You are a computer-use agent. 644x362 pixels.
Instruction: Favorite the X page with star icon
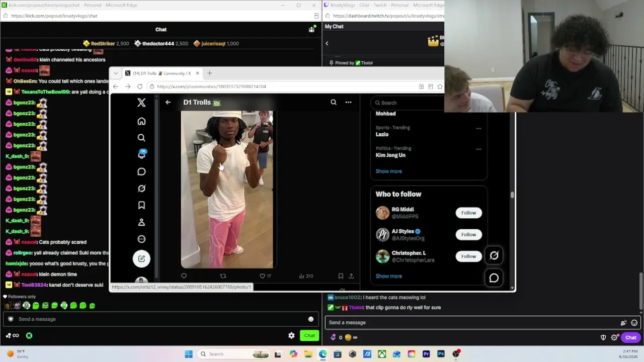point(440,86)
